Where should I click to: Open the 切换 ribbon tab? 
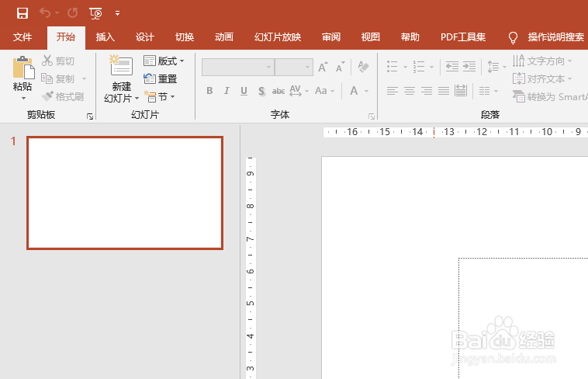[x=185, y=37]
